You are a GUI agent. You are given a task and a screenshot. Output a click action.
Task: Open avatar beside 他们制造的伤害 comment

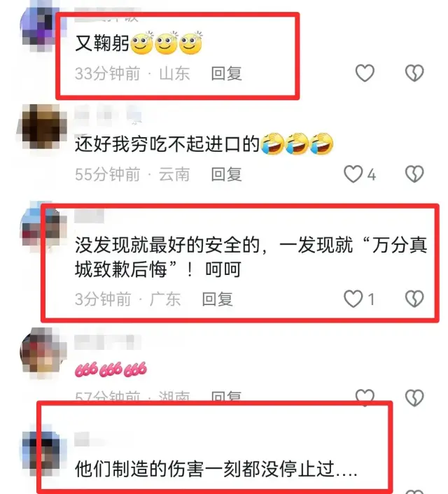43,453
